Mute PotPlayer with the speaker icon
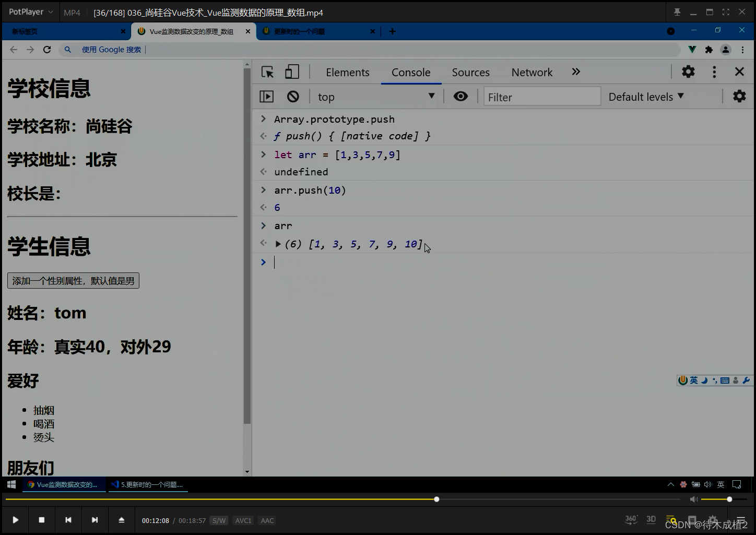Image resolution: width=756 pixels, height=535 pixels. (693, 500)
